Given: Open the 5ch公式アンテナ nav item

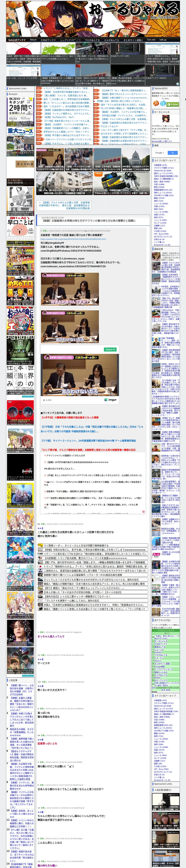Looking at the screenshot, I should tap(17, 40).
